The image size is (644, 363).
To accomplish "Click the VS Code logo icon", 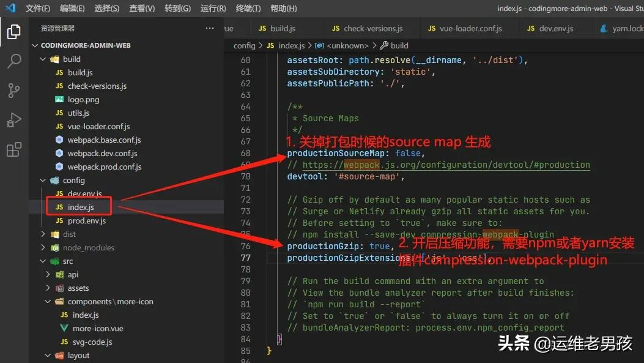I will pyautogui.click(x=10, y=8).
